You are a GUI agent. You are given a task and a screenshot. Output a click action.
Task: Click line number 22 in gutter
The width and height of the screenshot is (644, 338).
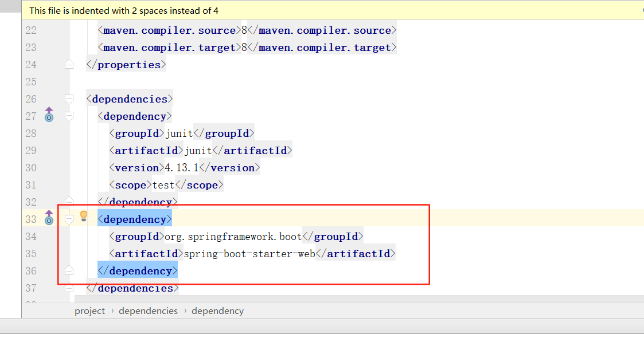coord(31,30)
